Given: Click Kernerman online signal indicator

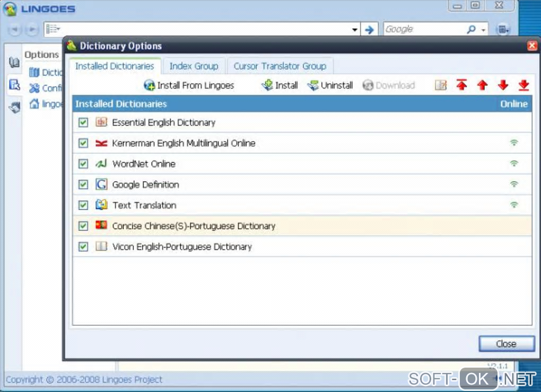Looking at the screenshot, I should (x=514, y=142).
